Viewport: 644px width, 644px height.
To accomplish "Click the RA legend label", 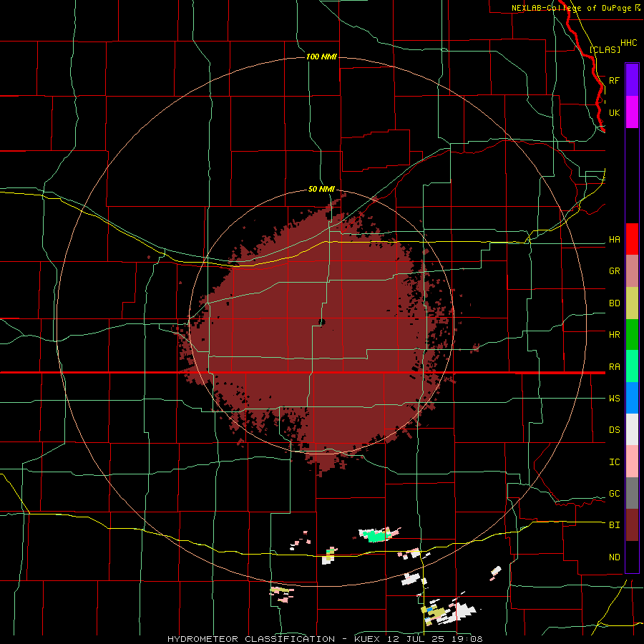I will click(614, 367).
